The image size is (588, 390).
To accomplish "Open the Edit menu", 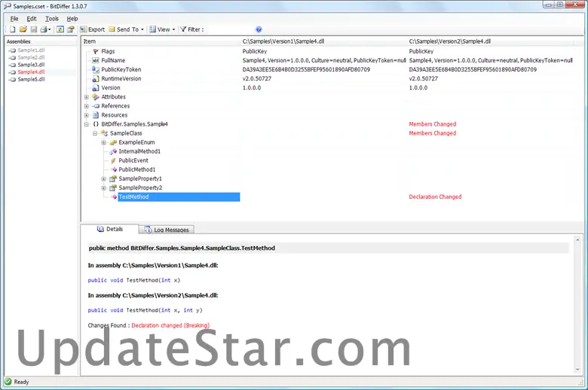I will [32, 19].
